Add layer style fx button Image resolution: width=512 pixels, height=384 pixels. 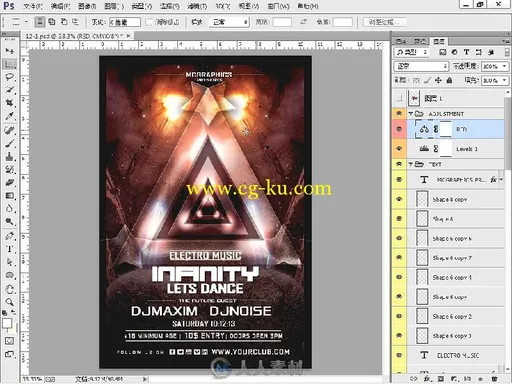pyautogui.click(x=427, y=379)
